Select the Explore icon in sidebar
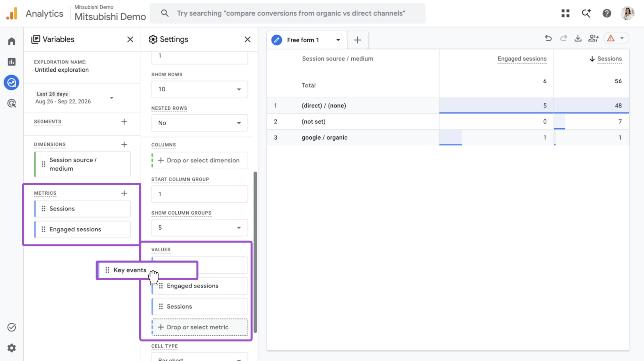Screen dimensions: 644x361 [12, 82]
